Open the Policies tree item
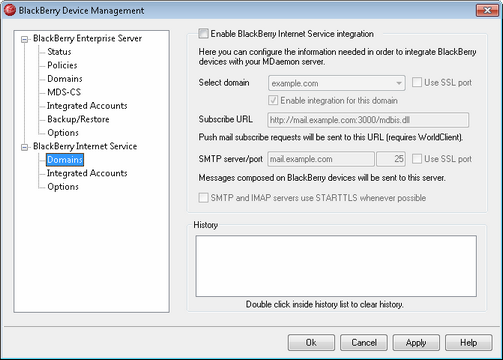The height and width of the screenshot is (360, 503). coord(62,65)
